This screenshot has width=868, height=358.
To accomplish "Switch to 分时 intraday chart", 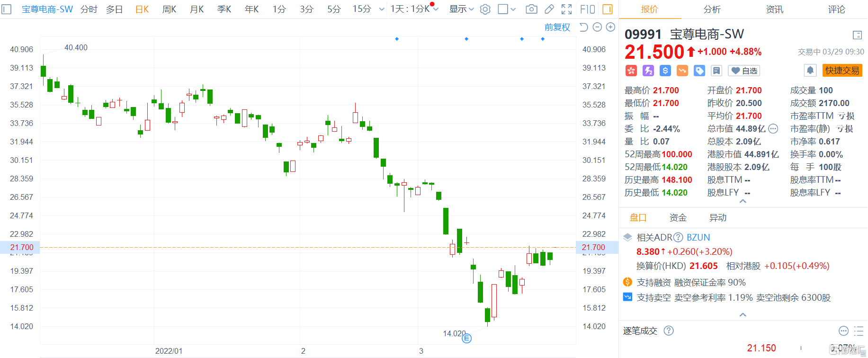I will pyautogui.click(x=89, y=9).
